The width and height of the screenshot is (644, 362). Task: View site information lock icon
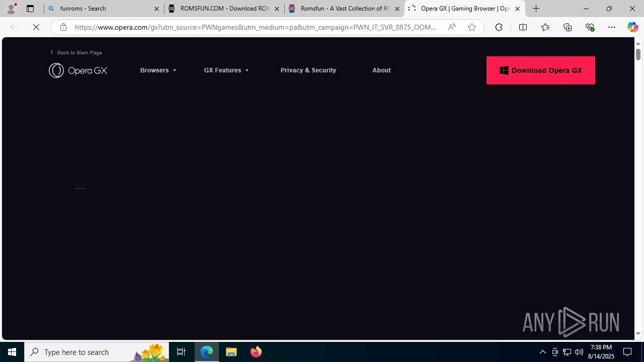pos(63,27)
